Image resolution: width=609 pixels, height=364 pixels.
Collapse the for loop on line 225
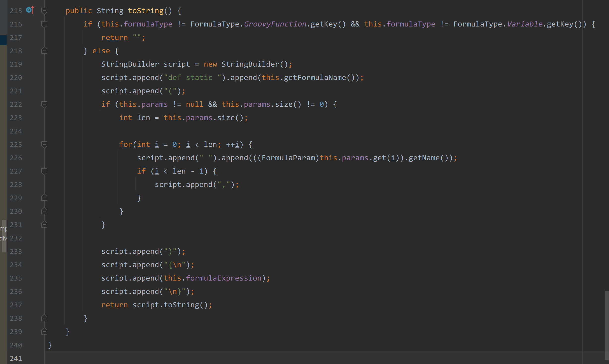click(x=44, y=144)
